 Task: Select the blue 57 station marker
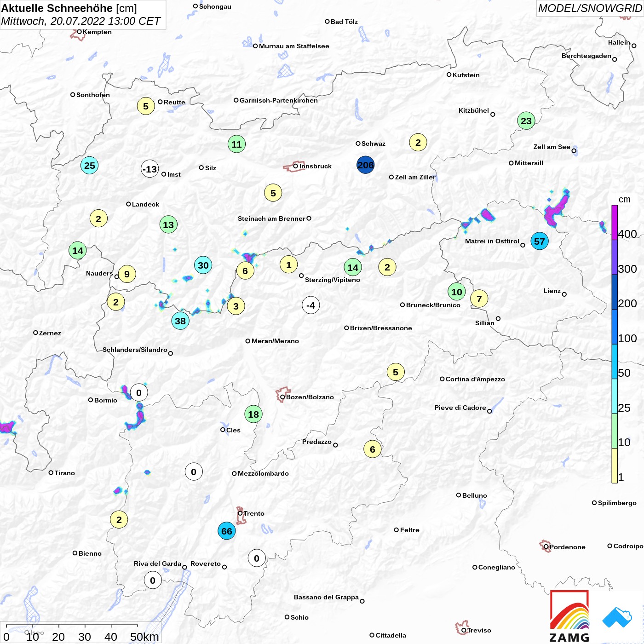pyautogui.click(x=540, y=241)
